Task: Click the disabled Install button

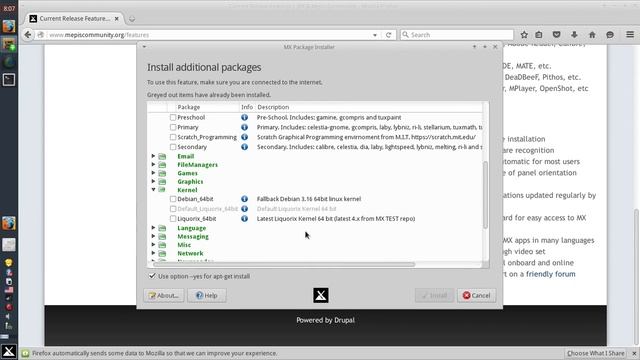Action: 434,295
